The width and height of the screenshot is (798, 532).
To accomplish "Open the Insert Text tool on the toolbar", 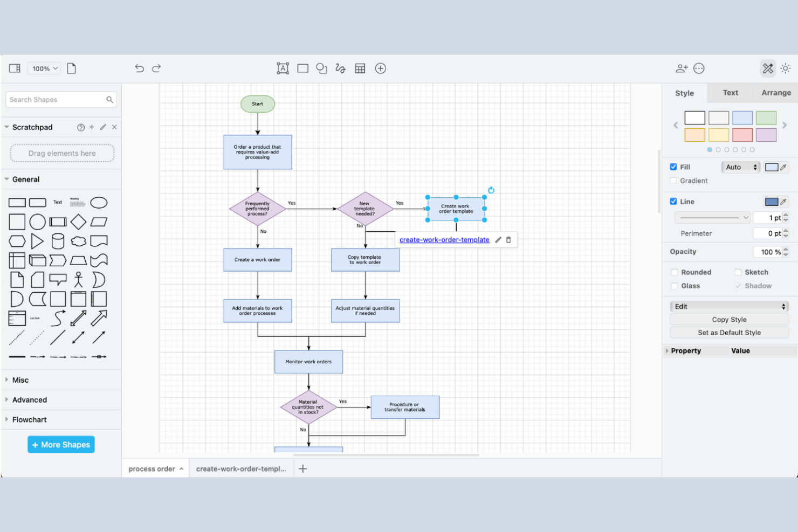I will (x=283, y=68).
